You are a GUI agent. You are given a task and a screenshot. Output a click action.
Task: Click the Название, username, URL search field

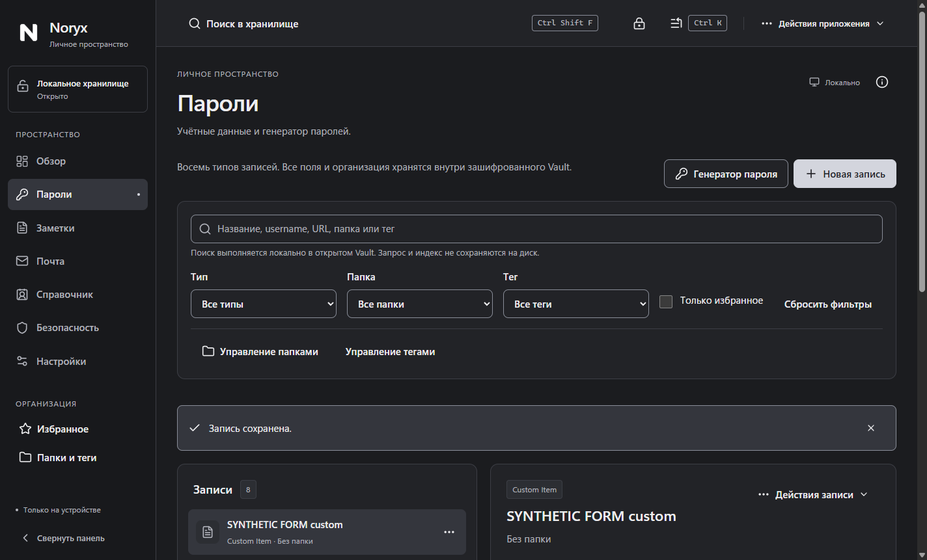pyautogui.click(x=536, y=229)
